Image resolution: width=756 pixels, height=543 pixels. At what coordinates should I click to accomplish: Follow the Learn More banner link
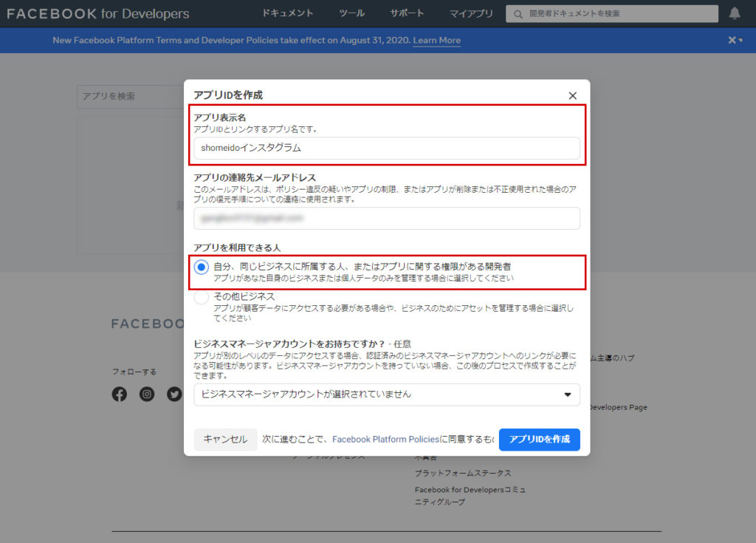[436, 41]
